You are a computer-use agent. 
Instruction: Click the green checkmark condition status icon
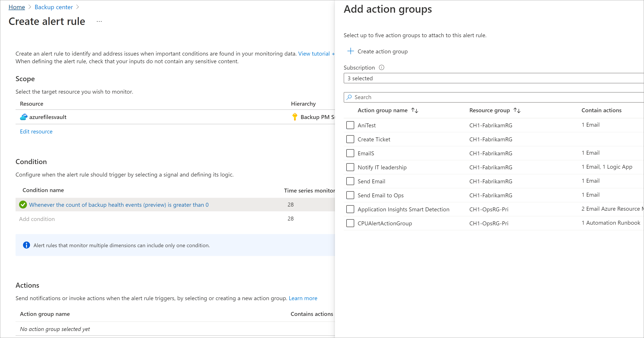point(23,205)
